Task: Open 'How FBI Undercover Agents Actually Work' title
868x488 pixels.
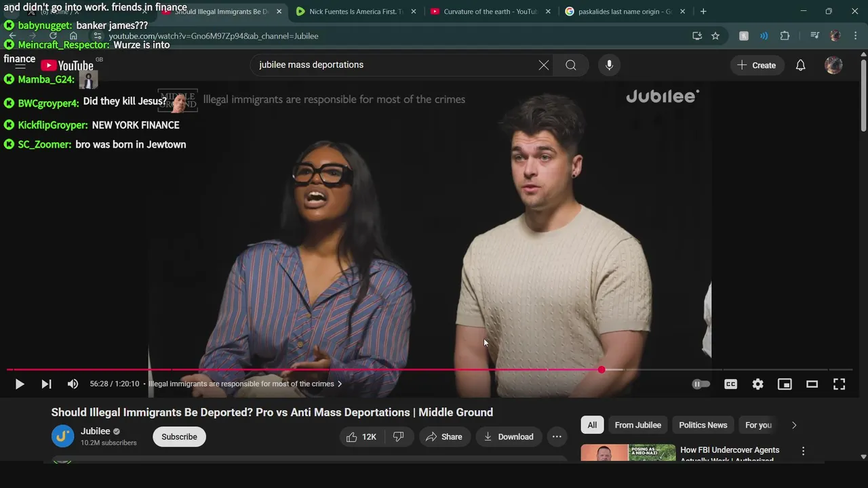Action: (730, 454)
